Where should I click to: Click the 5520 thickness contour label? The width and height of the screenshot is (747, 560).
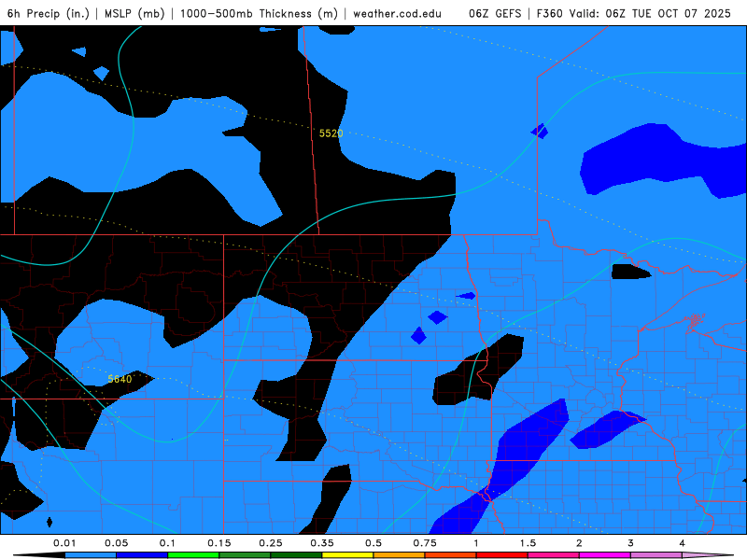(331, 133)
